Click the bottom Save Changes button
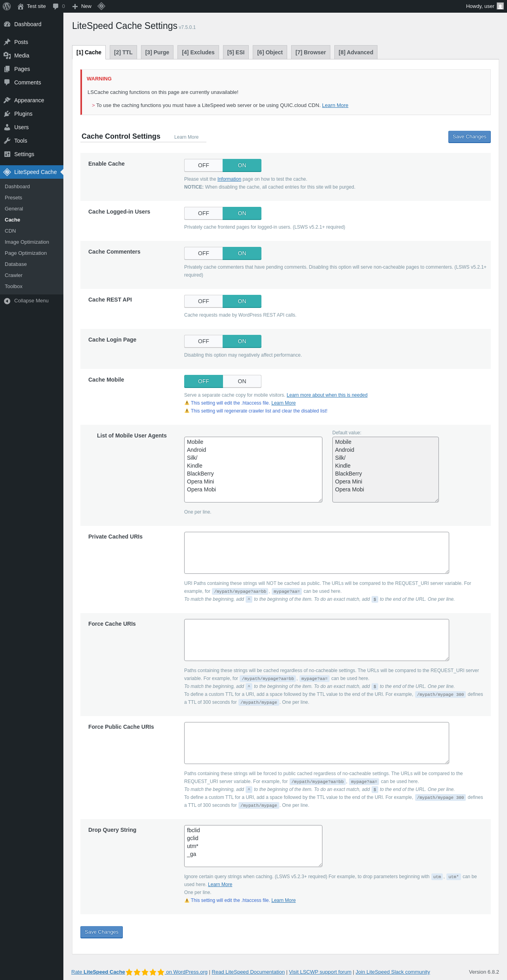Viewport: 507px width, 980px height. click(x=101, y=932)
